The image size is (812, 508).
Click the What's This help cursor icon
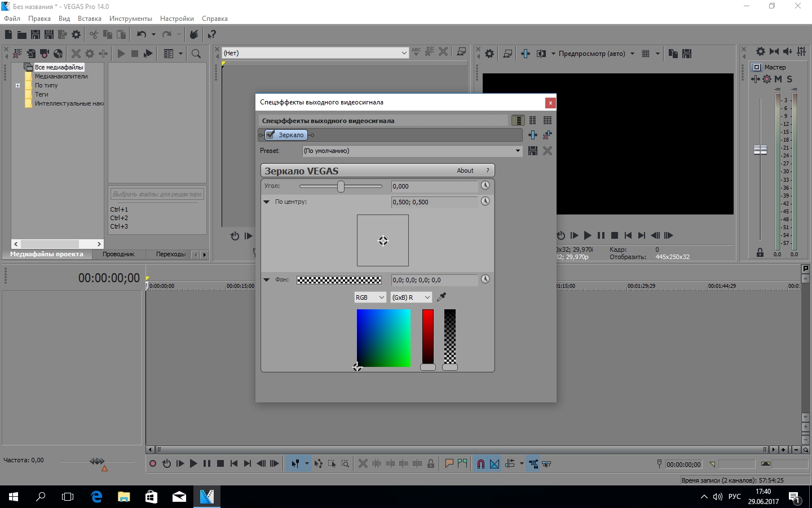[x=211, y=34]
